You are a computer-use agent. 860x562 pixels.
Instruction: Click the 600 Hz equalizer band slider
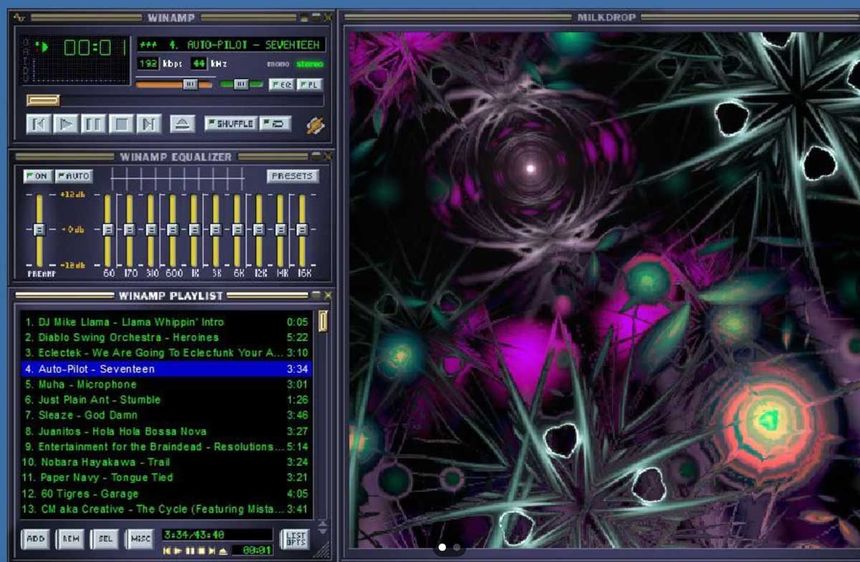coord(172,230)
